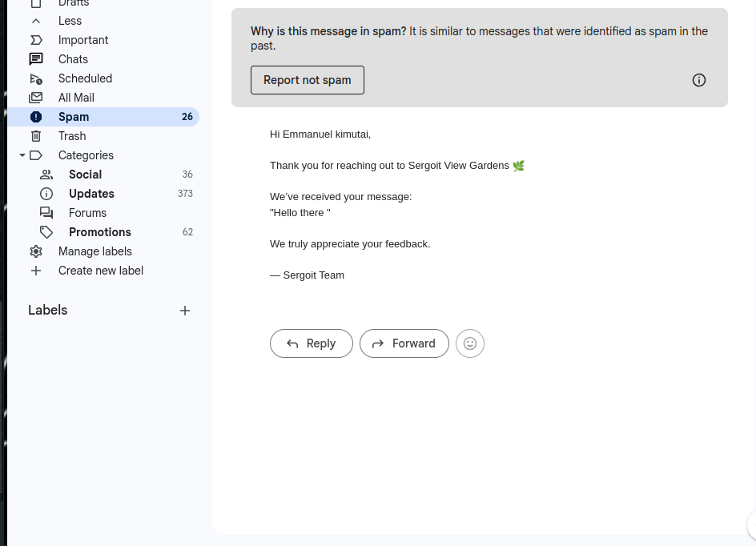Click the spam info circle icon
756x546 pixels.
coord(699,80)
